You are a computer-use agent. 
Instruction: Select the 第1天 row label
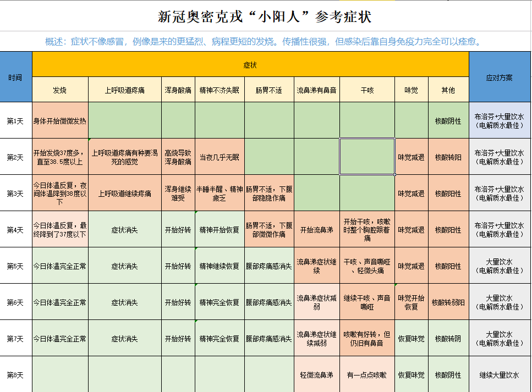coord(15,120)
